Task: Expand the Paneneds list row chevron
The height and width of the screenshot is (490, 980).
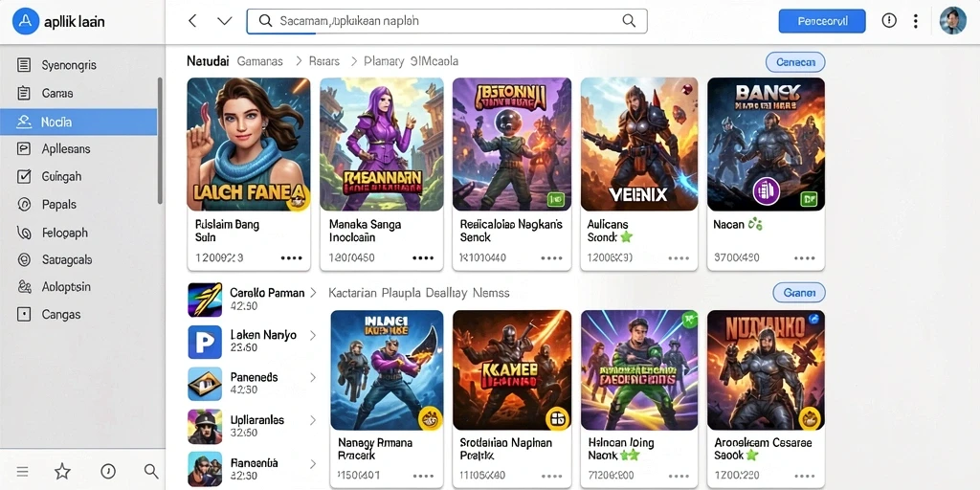Action: [313, 377]
